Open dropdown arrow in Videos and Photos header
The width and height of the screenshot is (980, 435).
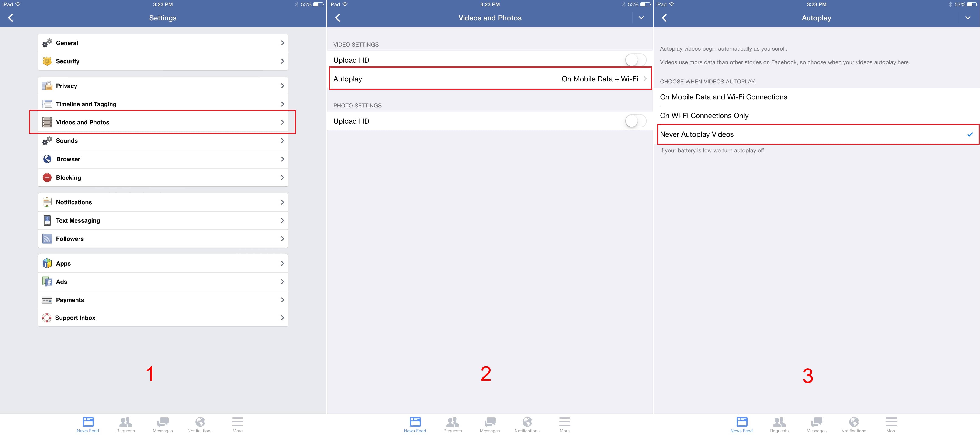coord(641,18)
